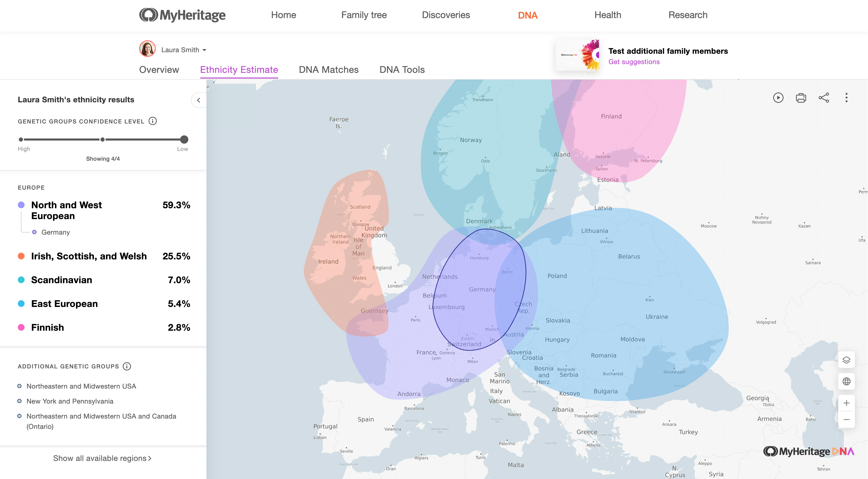
Task: Collapse the ethnicity results side panel
Action: (x=199, y=100)
